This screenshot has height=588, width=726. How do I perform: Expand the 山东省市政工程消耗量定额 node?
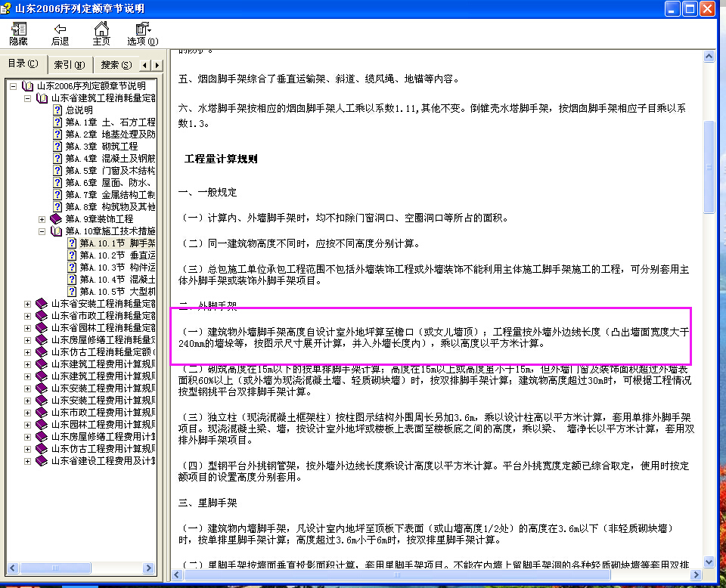27,316
